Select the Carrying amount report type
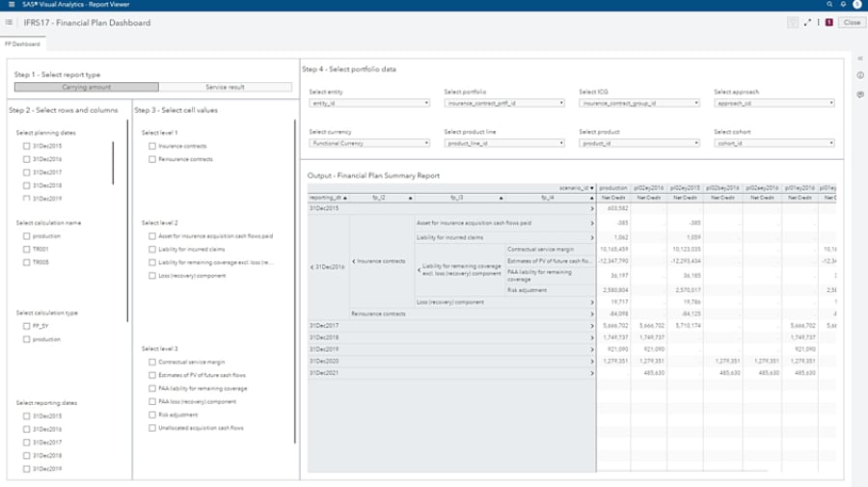868x487 pixels. tap(87, 87)
